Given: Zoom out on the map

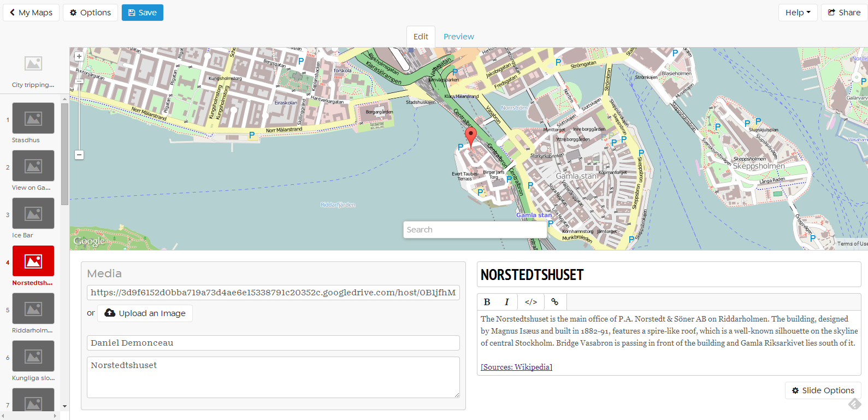Looking at the screenshot, I should (x=79, y=155).
